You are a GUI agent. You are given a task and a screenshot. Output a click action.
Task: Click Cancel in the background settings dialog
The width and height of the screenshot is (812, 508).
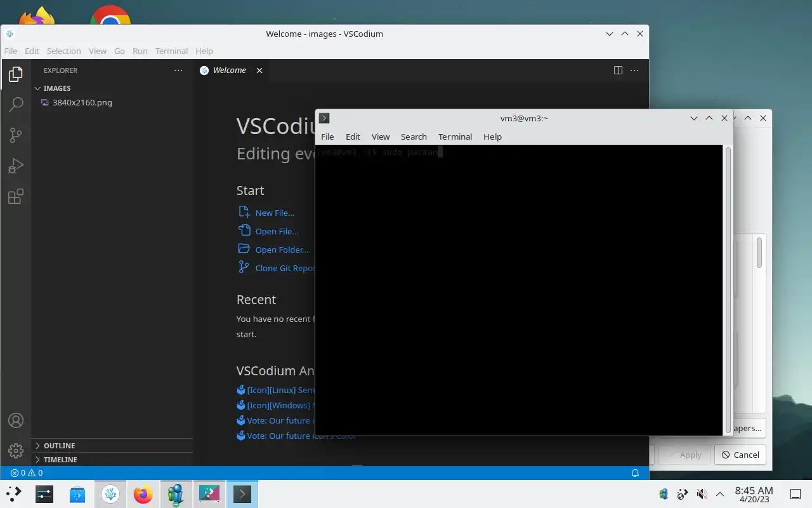(x=740, y=455)
